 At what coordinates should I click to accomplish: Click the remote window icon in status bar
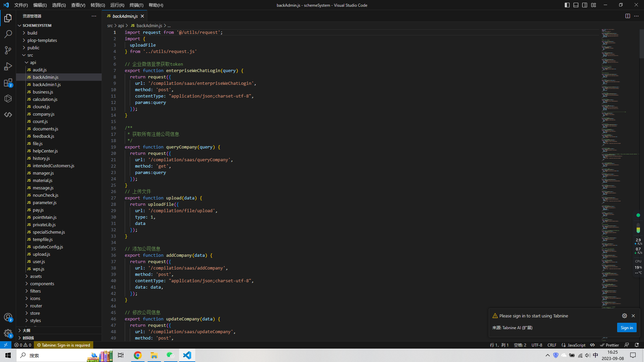coord(6,345)
